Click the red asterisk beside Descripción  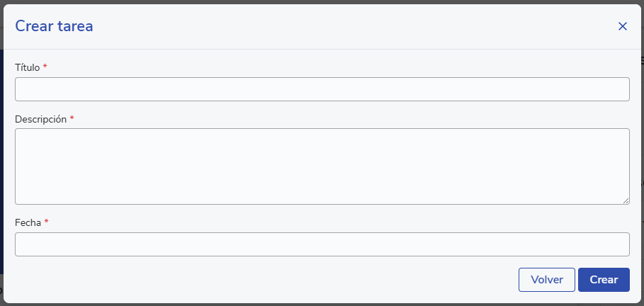coord(72,118)
